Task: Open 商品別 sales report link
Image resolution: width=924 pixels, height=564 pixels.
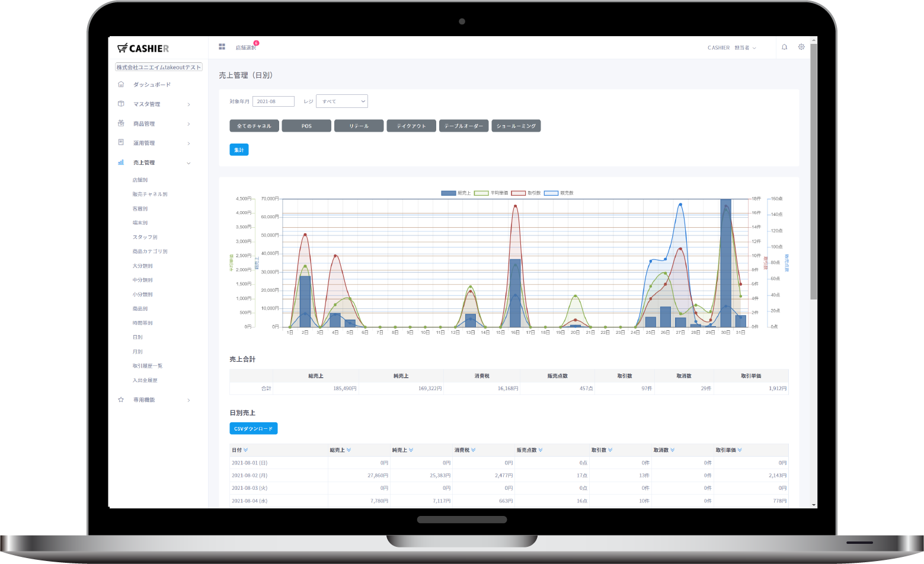Action: coord(140,308)
